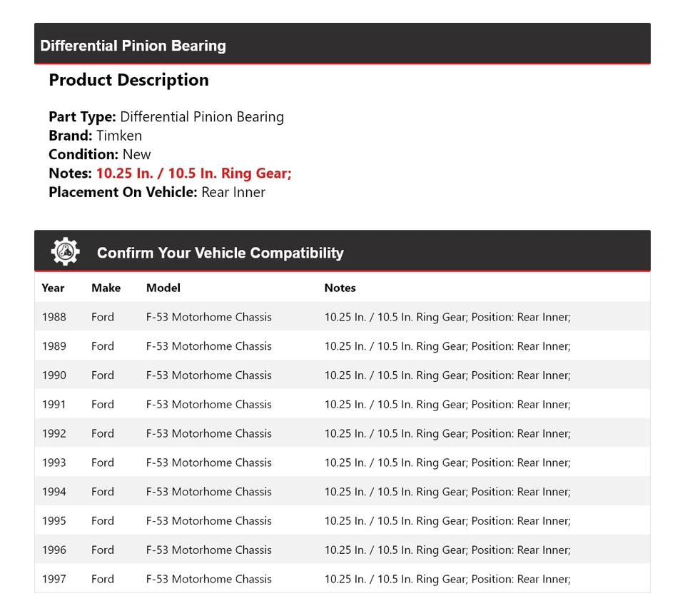Select the 1994 year cell
Screen dimensions: 685x616
click(x=54, y=492)
